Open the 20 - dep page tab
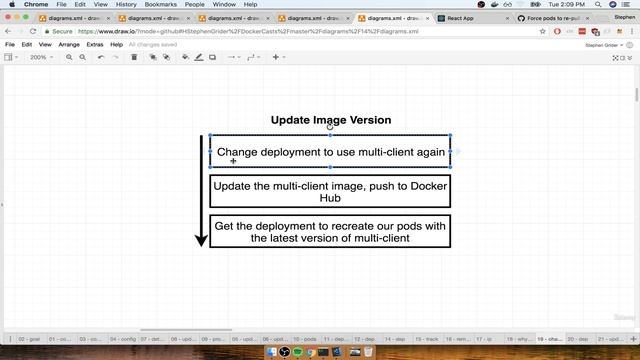The width and height of the screenshot is (640, 360). [578, 339]
